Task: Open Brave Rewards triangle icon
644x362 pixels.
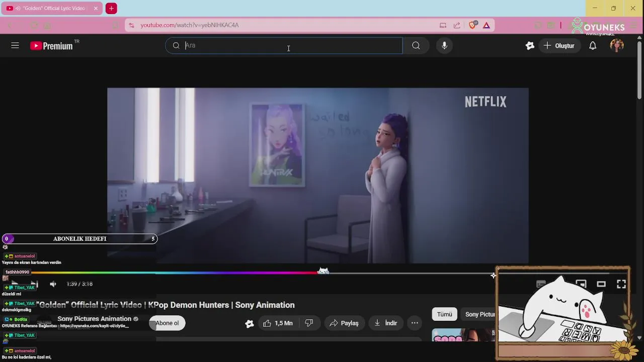Action: 487,25
